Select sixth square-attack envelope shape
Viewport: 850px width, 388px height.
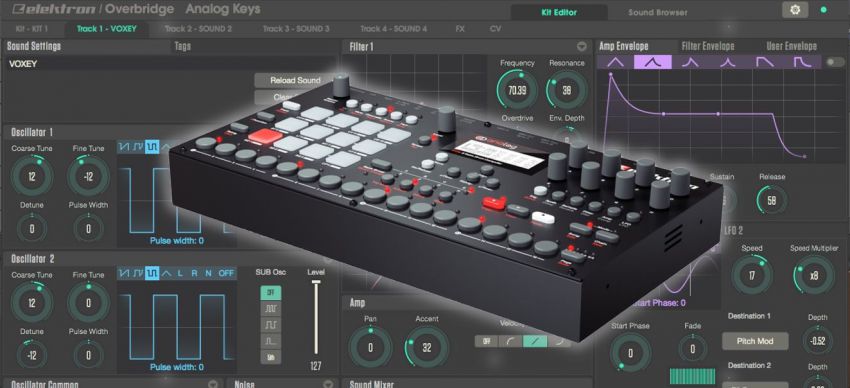tap(801, 62)
